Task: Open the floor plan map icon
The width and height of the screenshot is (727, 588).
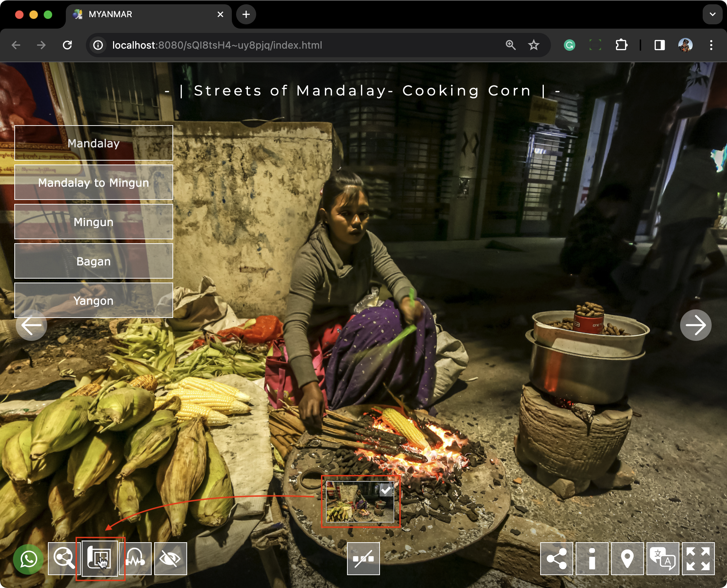Action: coord(100,559)
